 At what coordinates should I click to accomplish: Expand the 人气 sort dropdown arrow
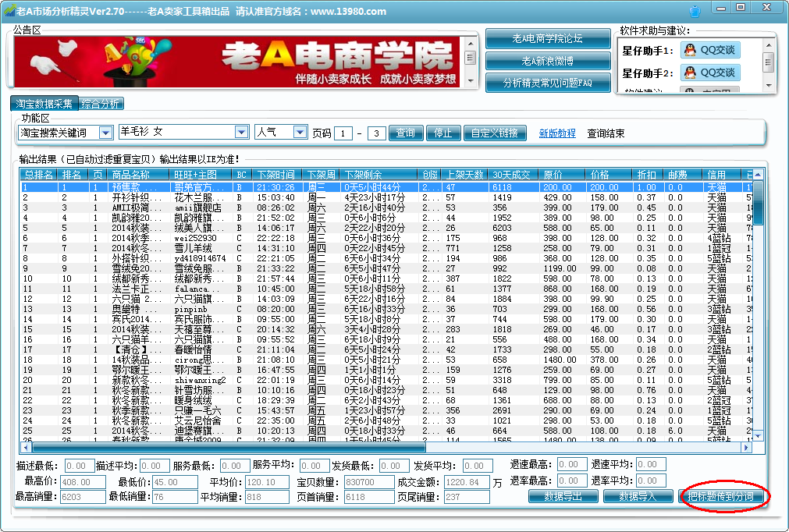(300, 132)
